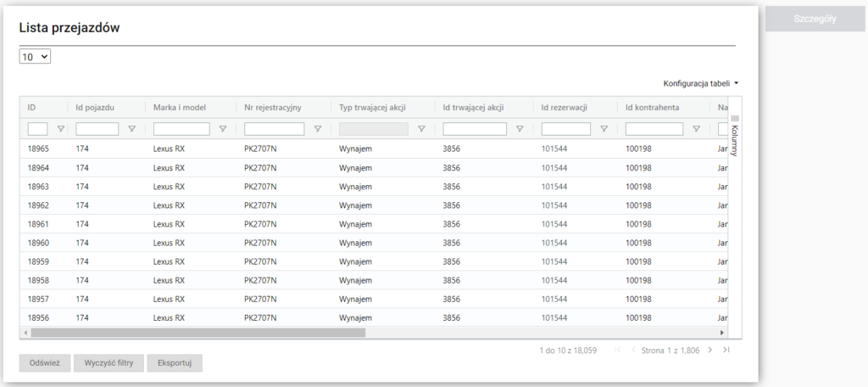
Task: Open the Kolumny side panel
Action: (734, 135)
